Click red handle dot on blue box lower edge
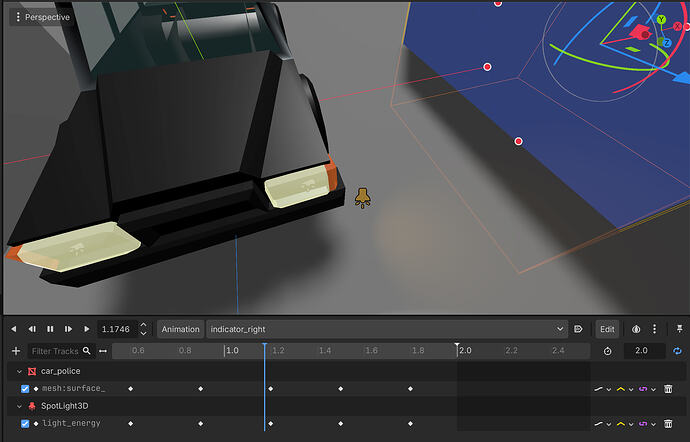The height and width of the screenshot is (442, 690). coord(518,141)
